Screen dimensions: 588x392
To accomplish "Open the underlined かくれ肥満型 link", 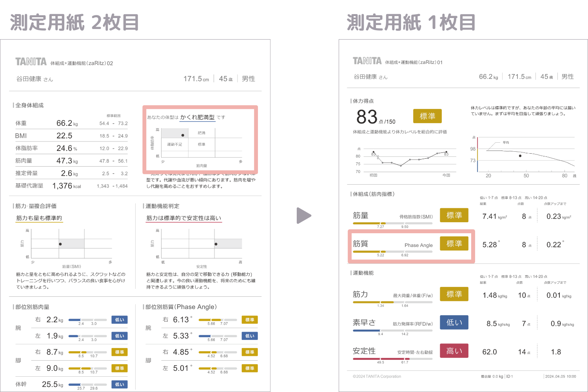I will point(198,117).
